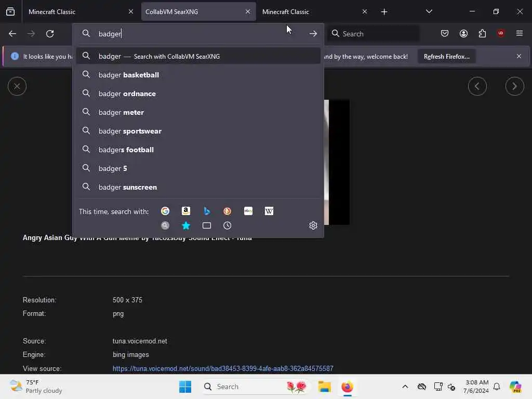List all tabs dropdown arrow
Viewport: 532px width, 399px height.
point(429,12)
